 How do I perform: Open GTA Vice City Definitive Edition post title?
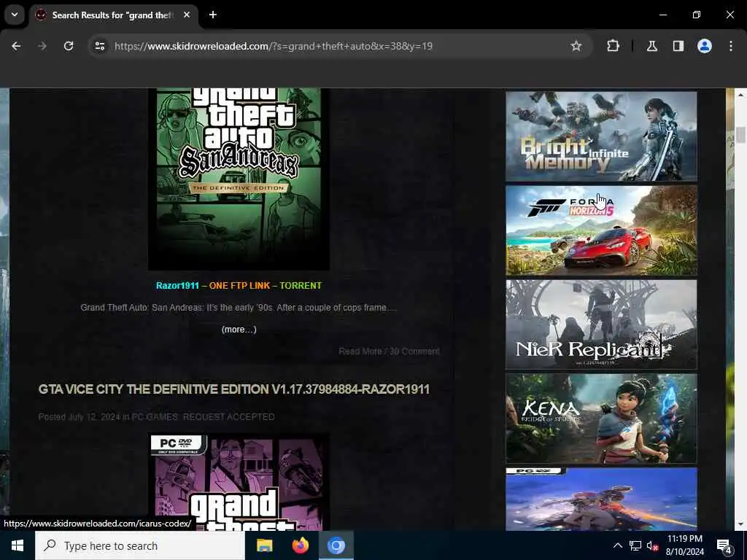tap(234, 389)
